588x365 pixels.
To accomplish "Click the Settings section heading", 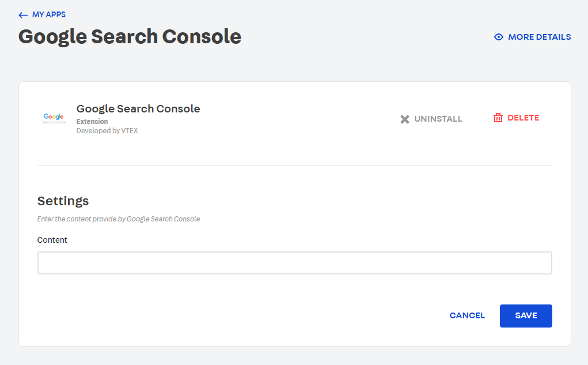I will (x=63, y=201).
